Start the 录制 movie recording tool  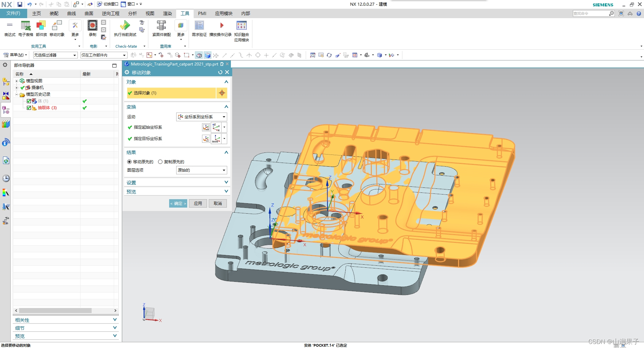click(92, 28)
